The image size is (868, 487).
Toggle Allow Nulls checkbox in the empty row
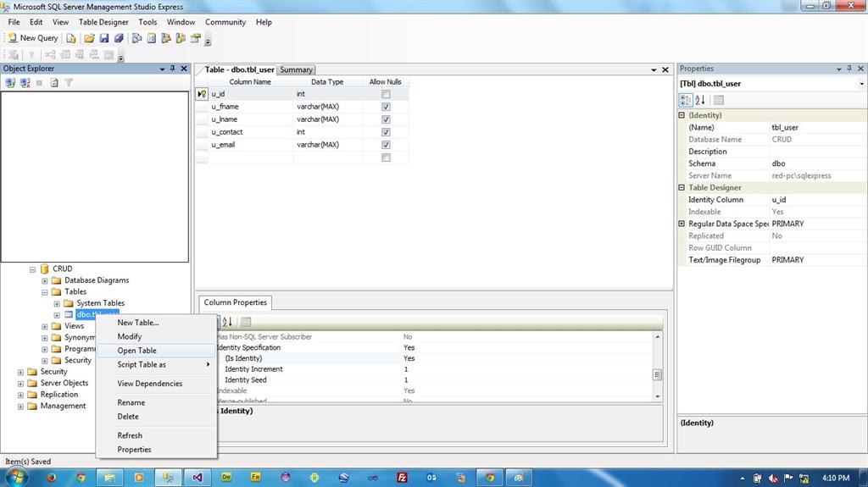[x=386, y=158]
